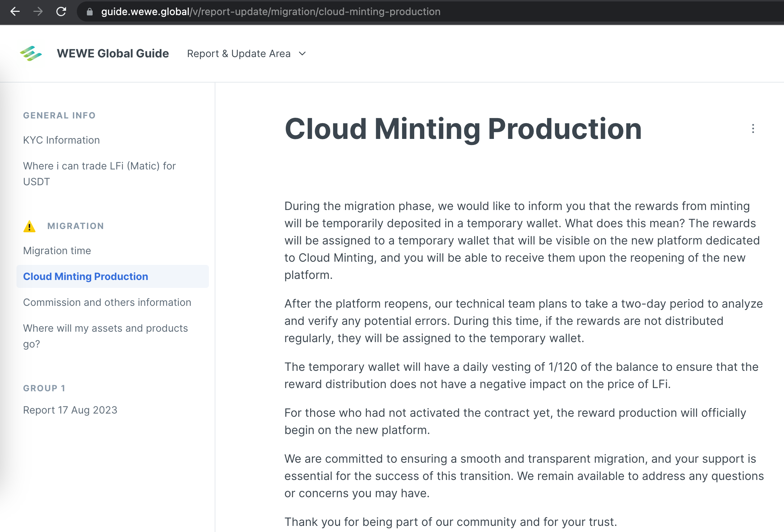This screenshot has height=532, width=784.
Task: Open Report 17 Aug 2023
Action: [70, 410]
